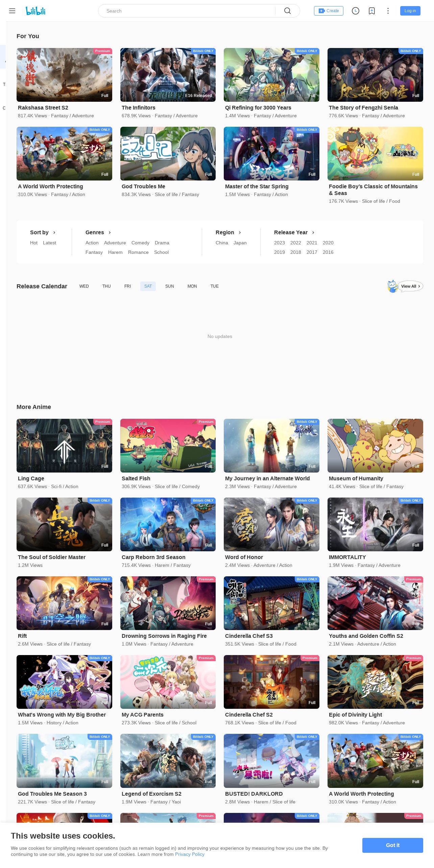Open Legend of Exorcism S2 thumbnail

point(168,761)
